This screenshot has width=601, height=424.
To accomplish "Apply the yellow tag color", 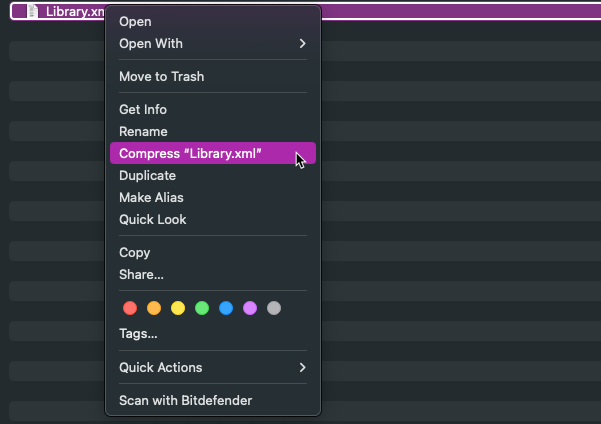I will click(178, 308).
